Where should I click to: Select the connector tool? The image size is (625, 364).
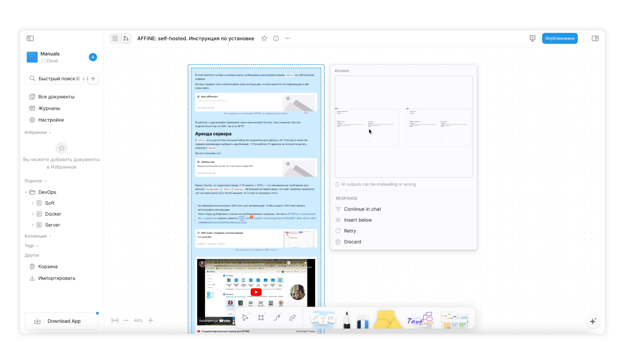(277, 318)
